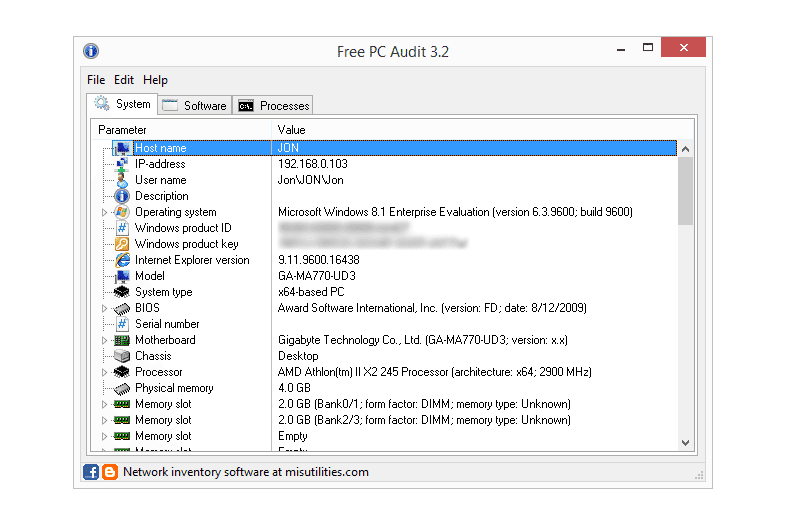Select the Windows product ID row label
This screenshot has height=524, width=786.
click(183, 228)
